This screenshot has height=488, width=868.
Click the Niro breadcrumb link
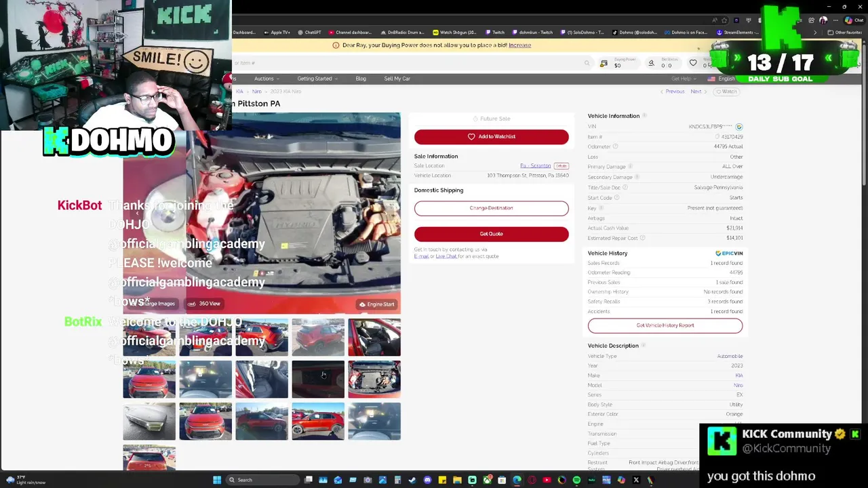pyautogui.click(x=257, y=91)
